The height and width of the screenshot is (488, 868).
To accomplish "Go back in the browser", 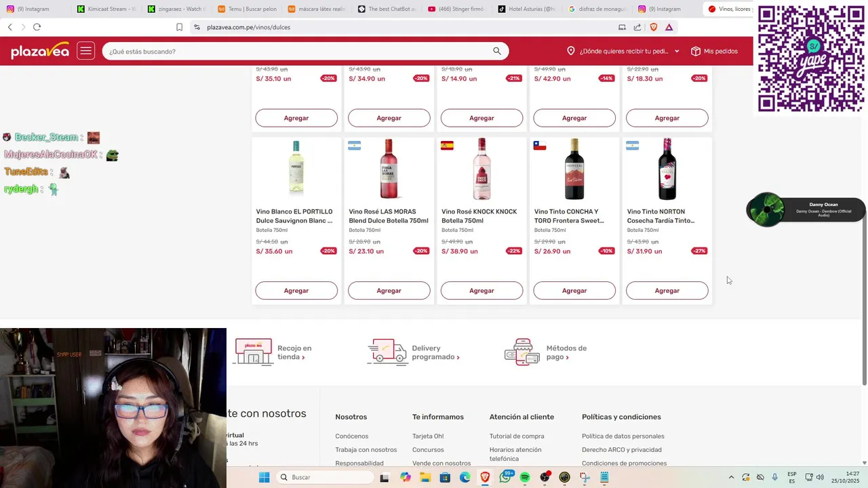I will click(x=9, y=27).
